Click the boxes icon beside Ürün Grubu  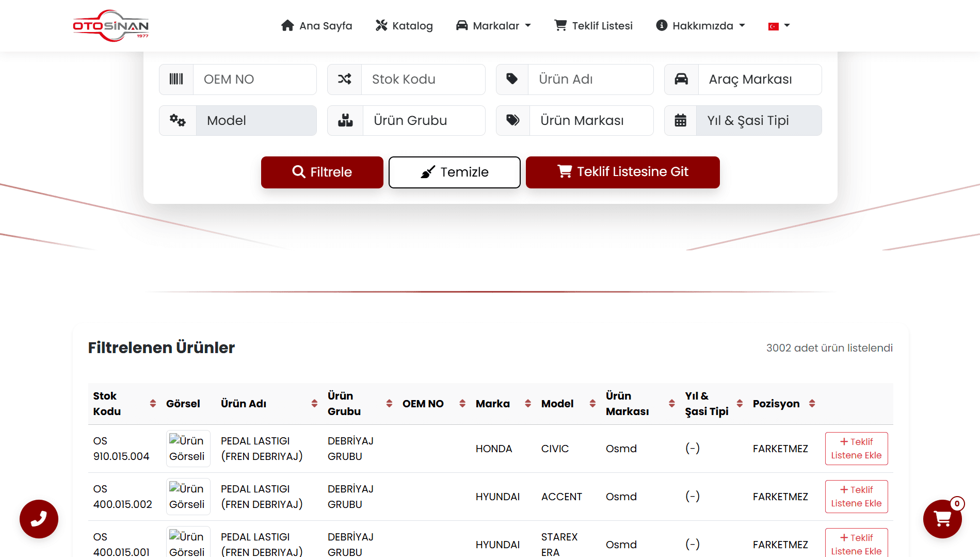[x=345, y=120]
